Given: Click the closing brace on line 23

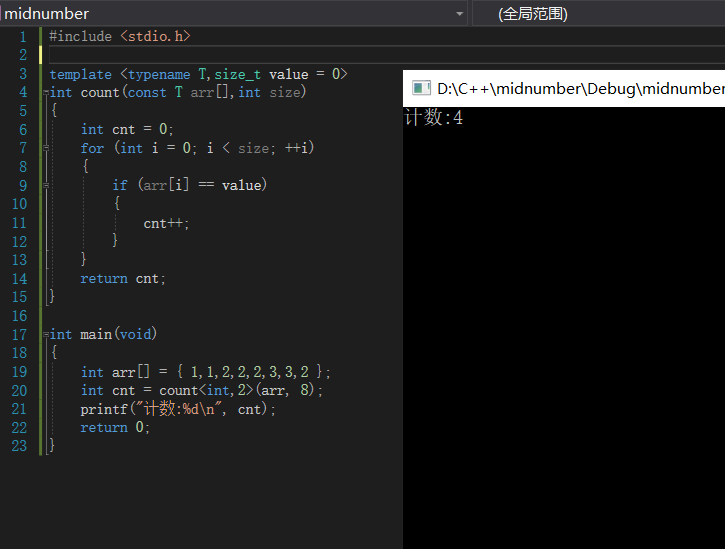Looking at the screenshot, I should click(x=51, y=446).
